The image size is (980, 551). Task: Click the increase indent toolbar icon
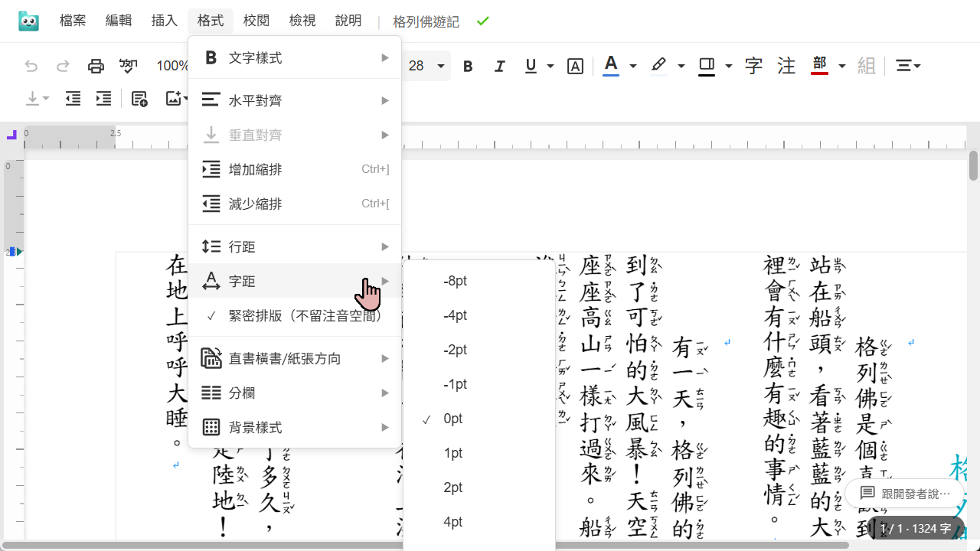[x=103, y=98]
